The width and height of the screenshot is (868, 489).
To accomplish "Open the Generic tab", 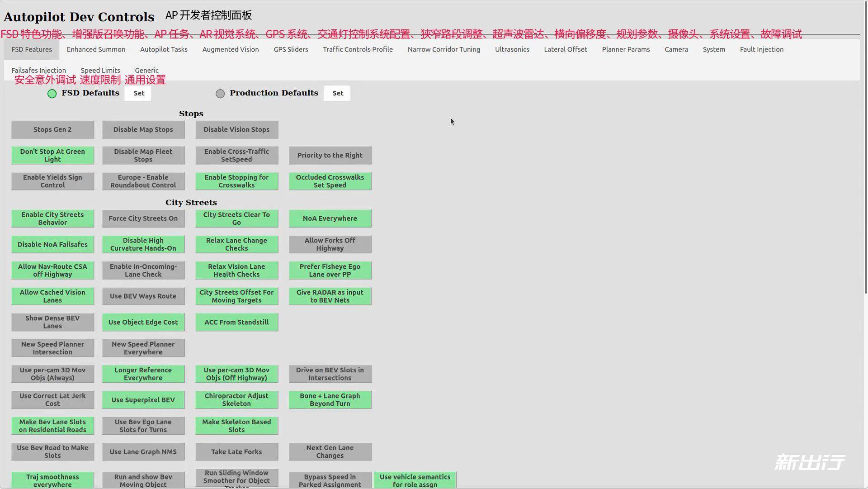I will point(146,70).
